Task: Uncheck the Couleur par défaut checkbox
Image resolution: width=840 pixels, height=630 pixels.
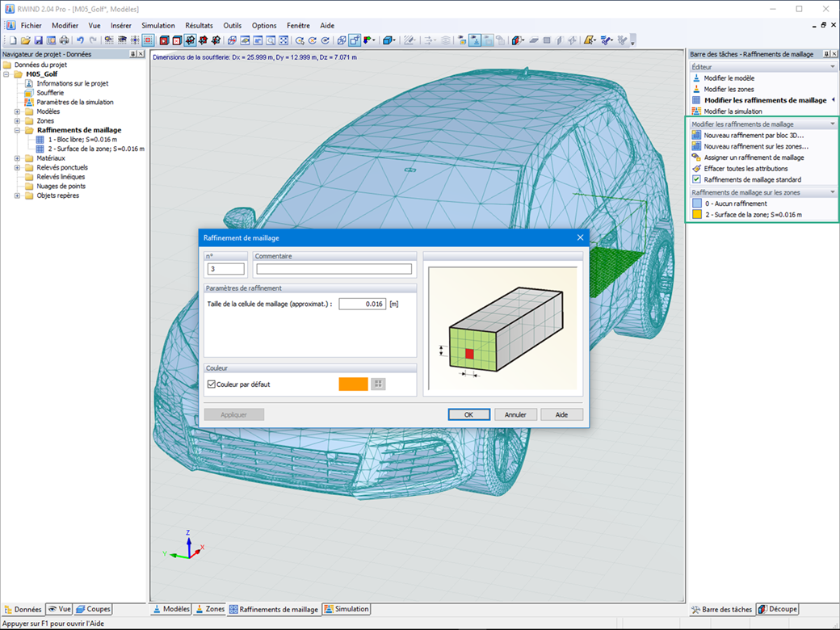Action: [212, 384]
